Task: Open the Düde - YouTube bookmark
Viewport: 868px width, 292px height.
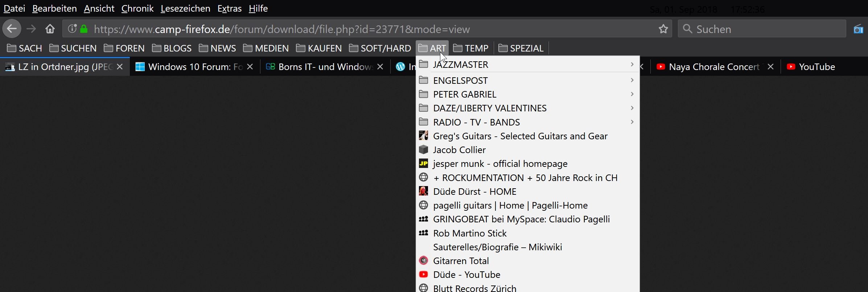Action: [528, 274]
